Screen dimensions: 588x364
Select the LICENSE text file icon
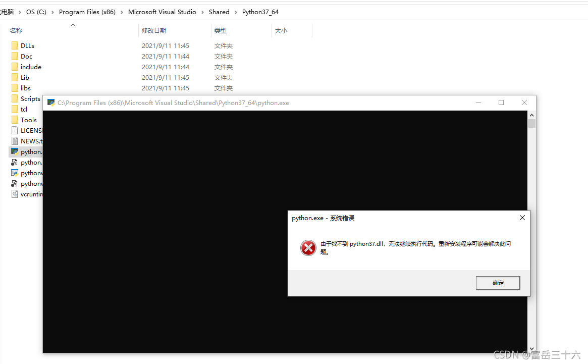pyautogui.click(x=15, y=130)
